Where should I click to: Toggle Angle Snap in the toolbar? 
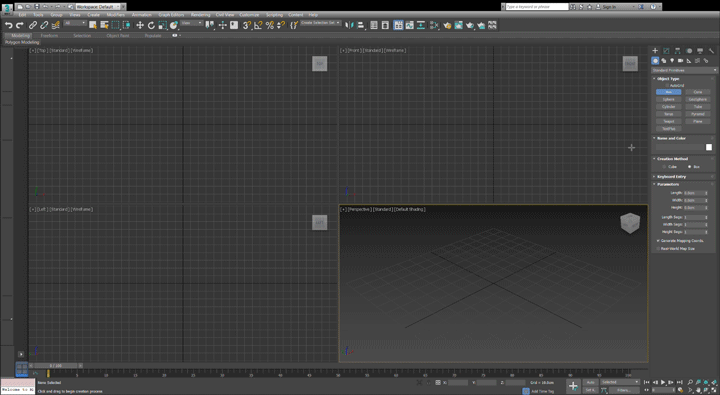pyautogui.click(x=258, y=25)
